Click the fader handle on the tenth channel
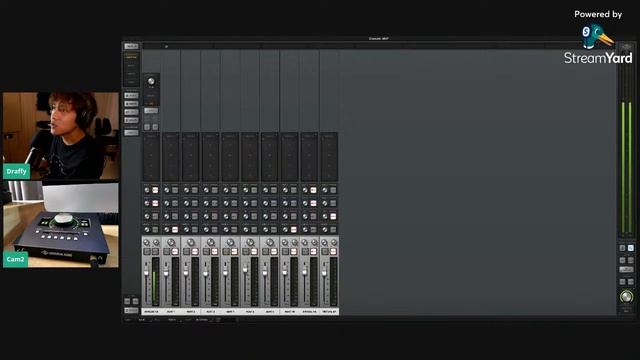 point(324,273)
